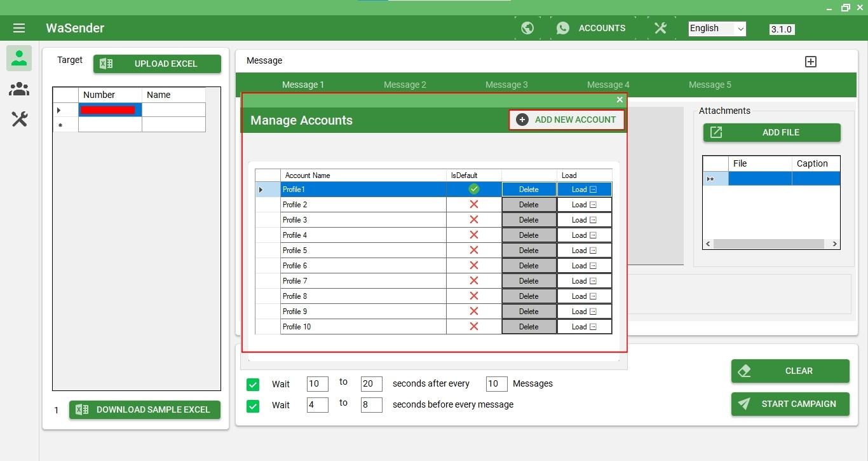Click red X default icon for Profile 7

pos(473,280)
